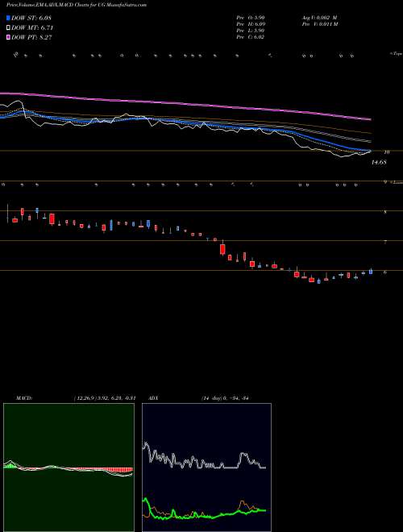The width and height of the screenshot is (403, 532).
Task: Select the 'DOW PT: 8.27' legend label
Action: 31,37
